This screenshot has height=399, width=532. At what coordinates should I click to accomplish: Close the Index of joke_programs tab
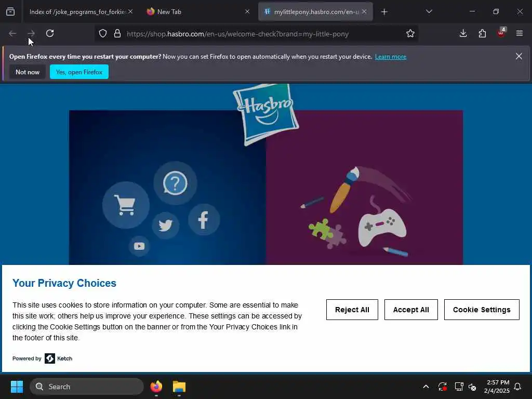130,11
